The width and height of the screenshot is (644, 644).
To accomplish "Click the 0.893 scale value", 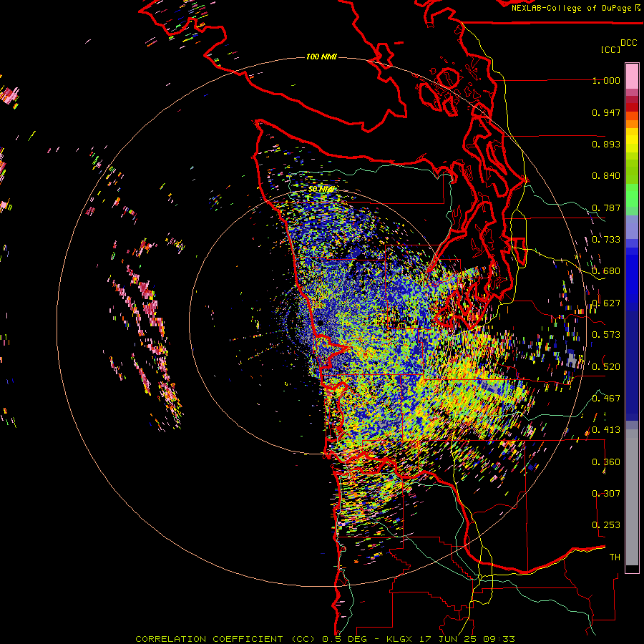I will point(606,144).
